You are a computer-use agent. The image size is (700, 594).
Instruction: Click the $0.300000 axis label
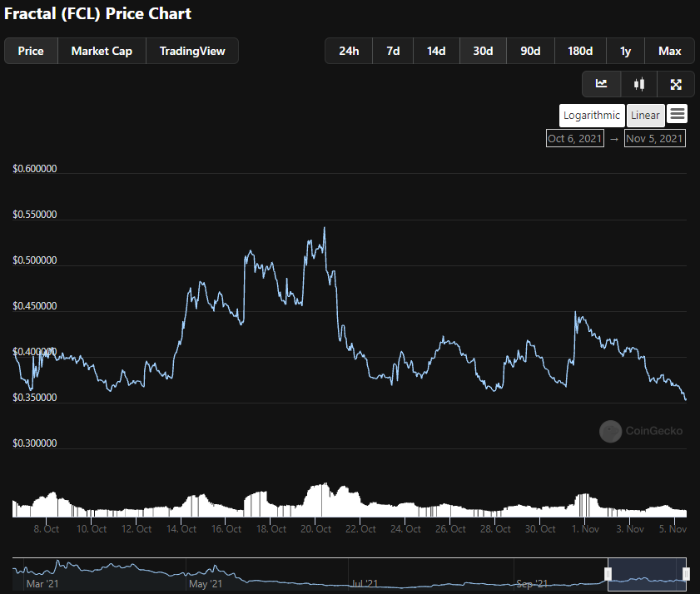pos(35,443)
